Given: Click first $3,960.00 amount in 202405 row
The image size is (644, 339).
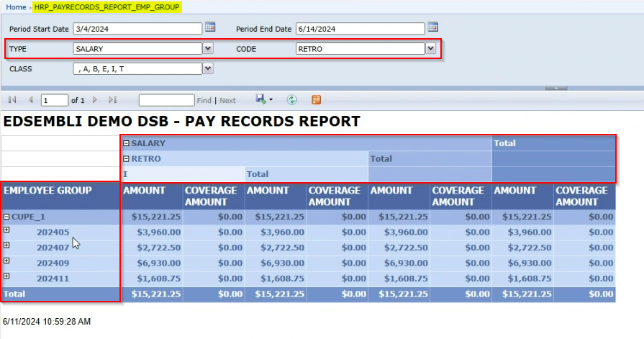Looking at the screenshot, I should point(159,232).
